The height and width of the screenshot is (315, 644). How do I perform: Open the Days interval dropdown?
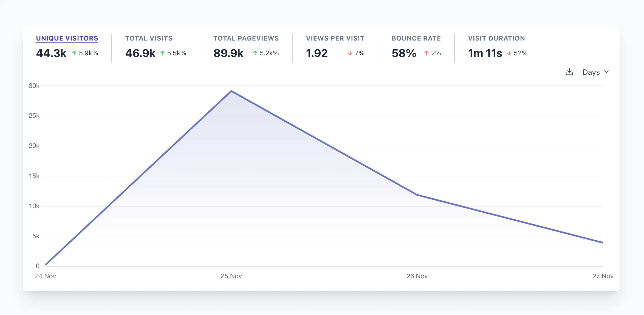[595, 72]
